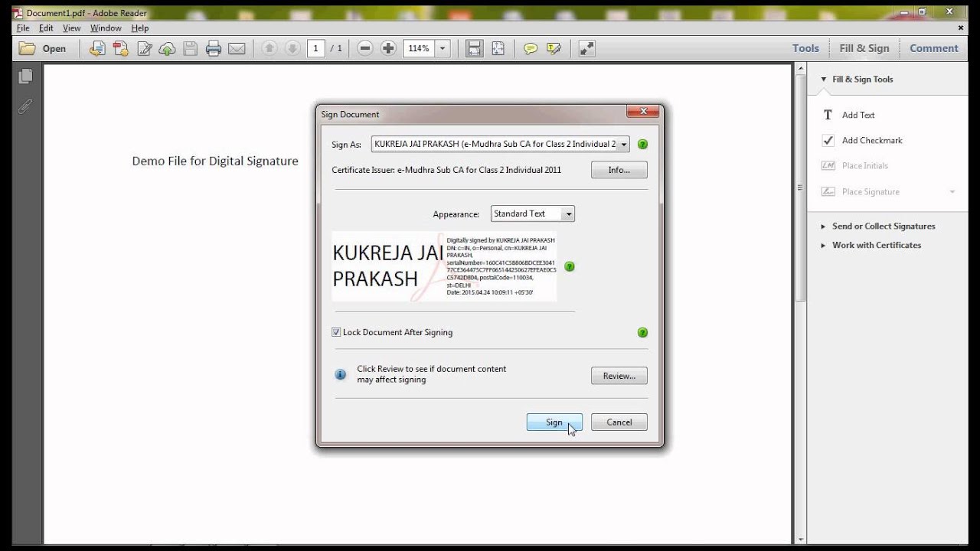The height and width of the screenshot is (551, 980).
Task: Open the Attachments paperclip sidebar icon
Action: click(x=25, y=106)
